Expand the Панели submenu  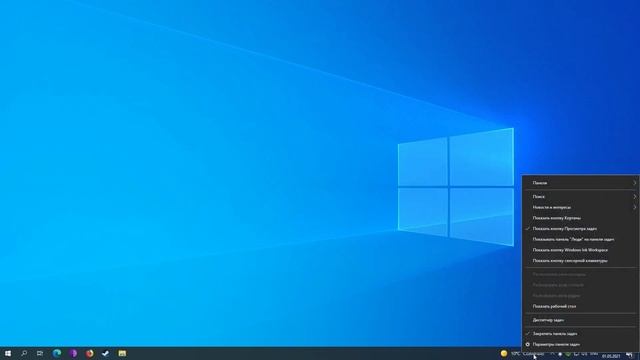pos(580,183)
